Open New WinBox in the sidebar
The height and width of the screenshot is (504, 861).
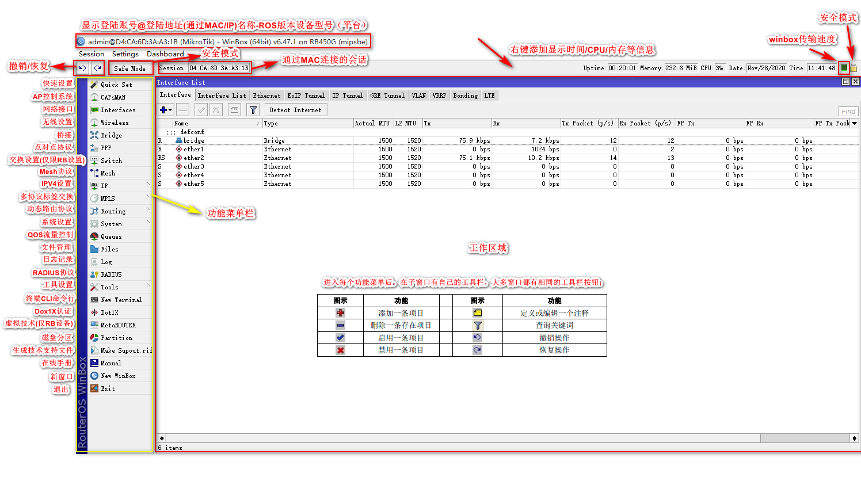[x=120, y=376]
